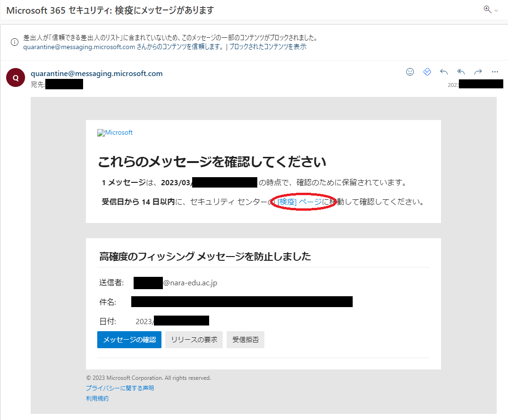This screenshot has width=508, height=420.
Task: Select the email subject line at top
Action: pyautogui.click(x=110, y=10)
